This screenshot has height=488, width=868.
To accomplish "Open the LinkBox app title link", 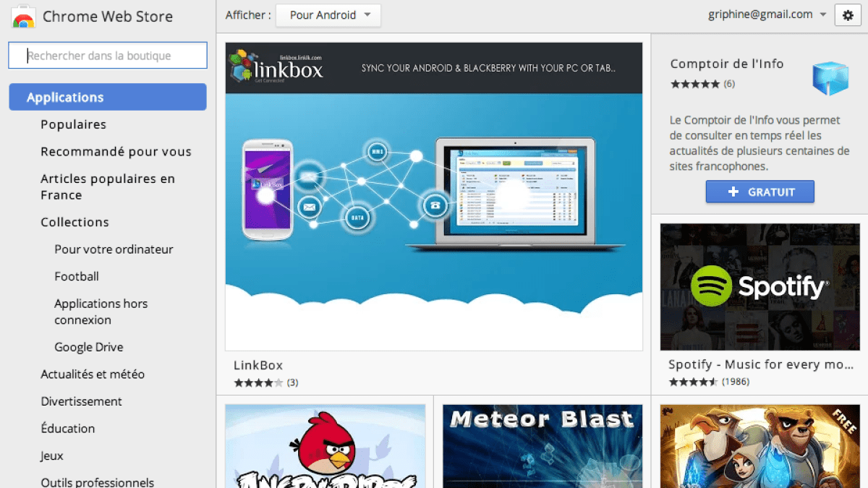I will coord(258,365).
